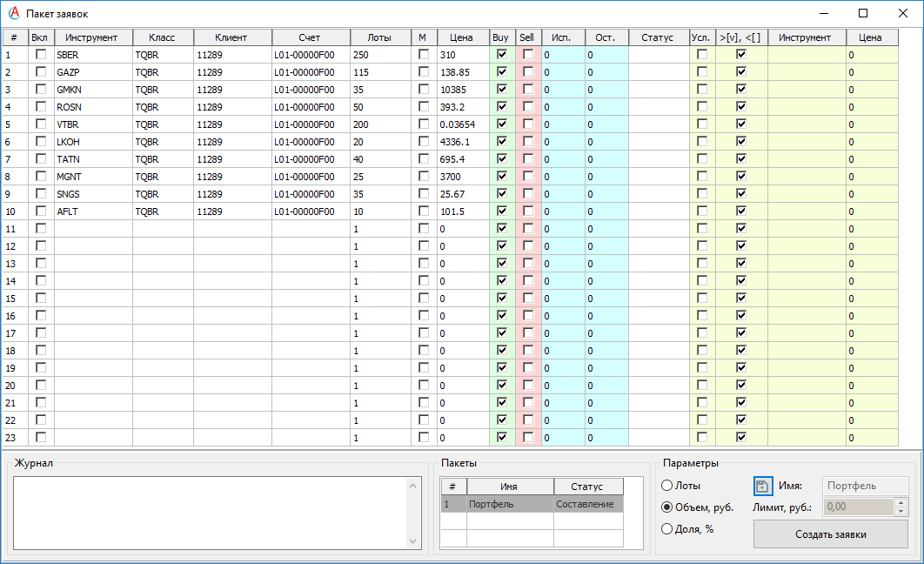Viewport: 924px width, 564px height.
Task: Check the Sell checkbox in the AFLT row
Action: [x=528, y=211]
